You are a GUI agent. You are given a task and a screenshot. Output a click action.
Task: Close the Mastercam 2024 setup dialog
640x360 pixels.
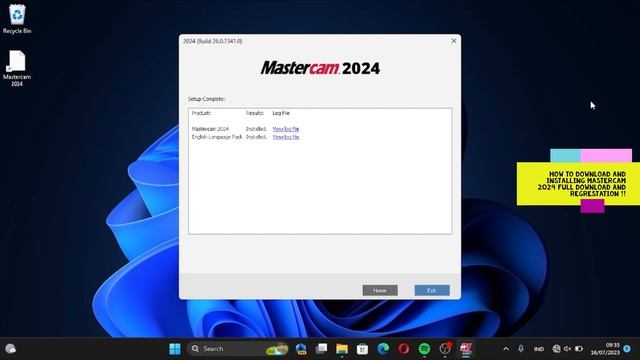tap(453, 41)
